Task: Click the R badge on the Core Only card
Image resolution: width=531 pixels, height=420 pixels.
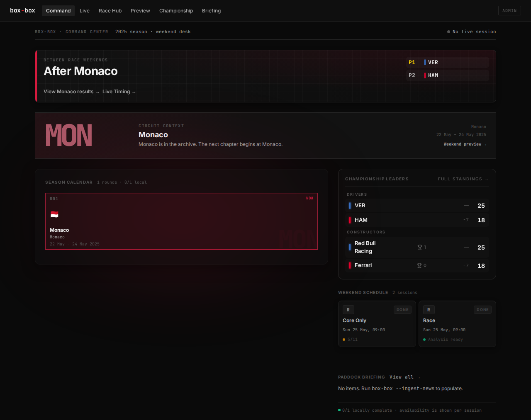Action: 348,310
